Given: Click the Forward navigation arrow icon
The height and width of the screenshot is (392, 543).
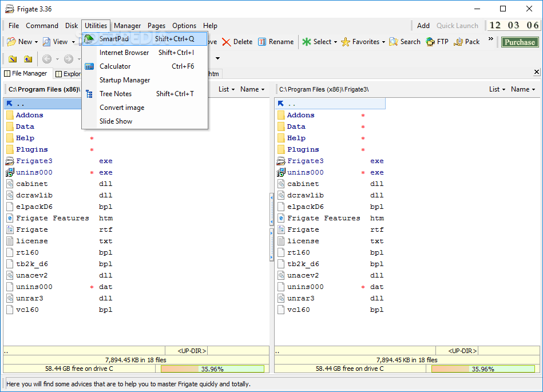Looking at the screenshot, I should [69, 59].
